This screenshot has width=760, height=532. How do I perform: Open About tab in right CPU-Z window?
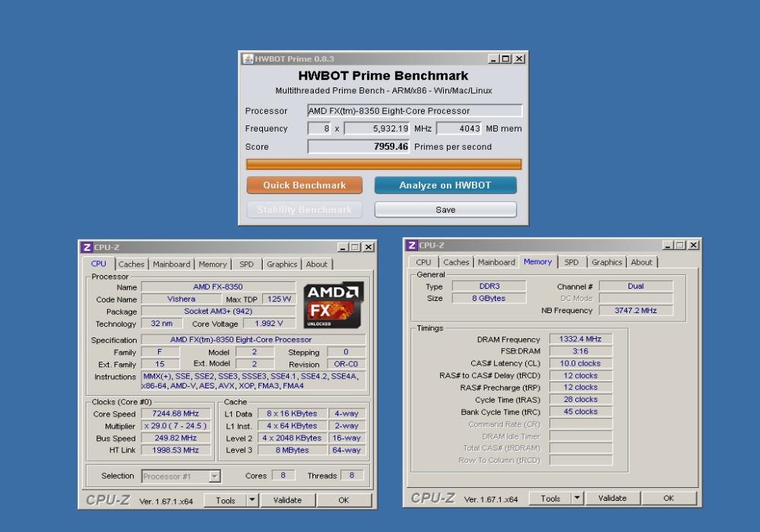pos(641,262)
